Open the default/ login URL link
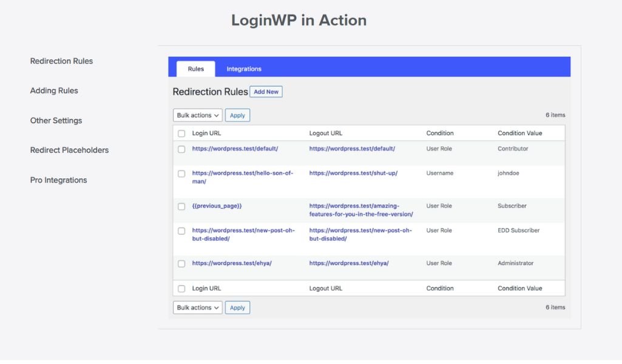This screenshot has height=364, width=622. coord(235,149)
